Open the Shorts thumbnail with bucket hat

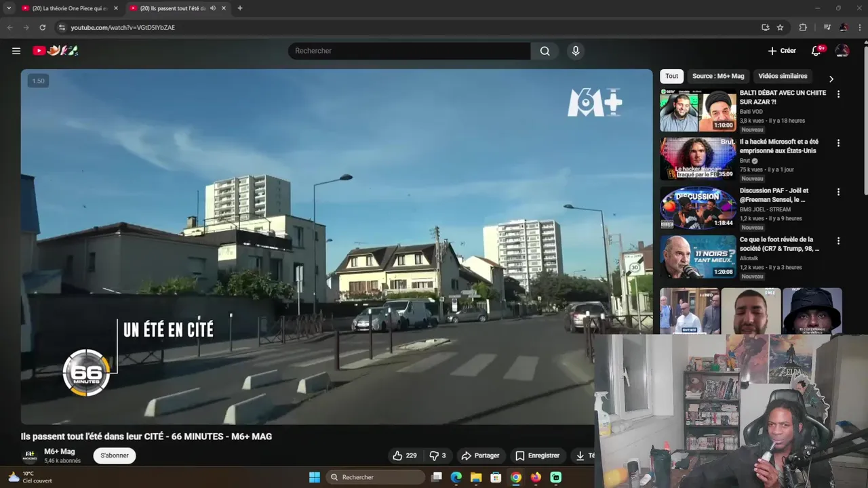[x=812, y=310]
